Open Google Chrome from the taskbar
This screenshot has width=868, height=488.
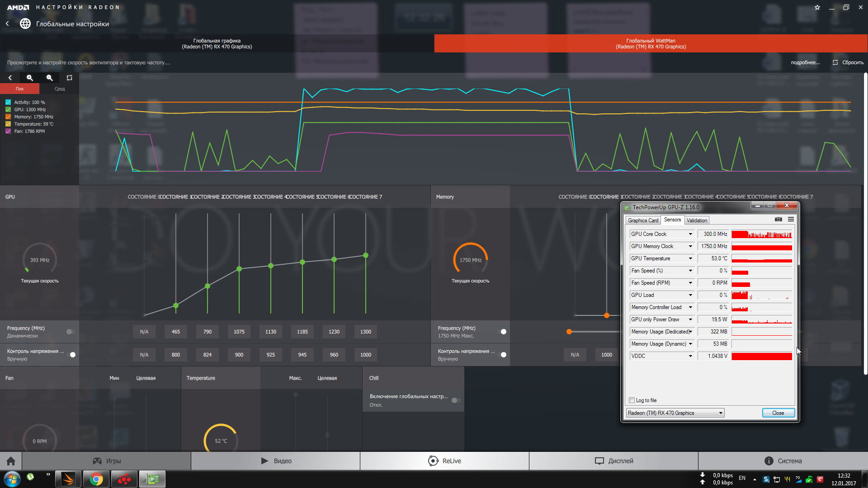pos(96,479)
